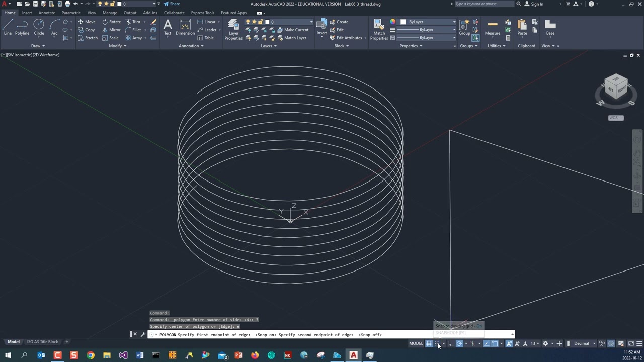644x362 pixels.
Task: Toggle ortho mode in status bar
Action: pos(451,344)
